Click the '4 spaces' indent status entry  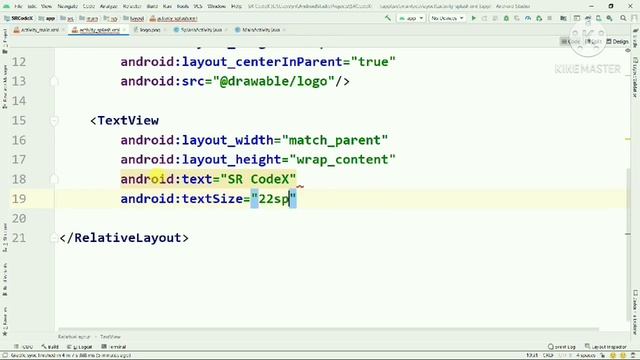(x=585, y=356)
